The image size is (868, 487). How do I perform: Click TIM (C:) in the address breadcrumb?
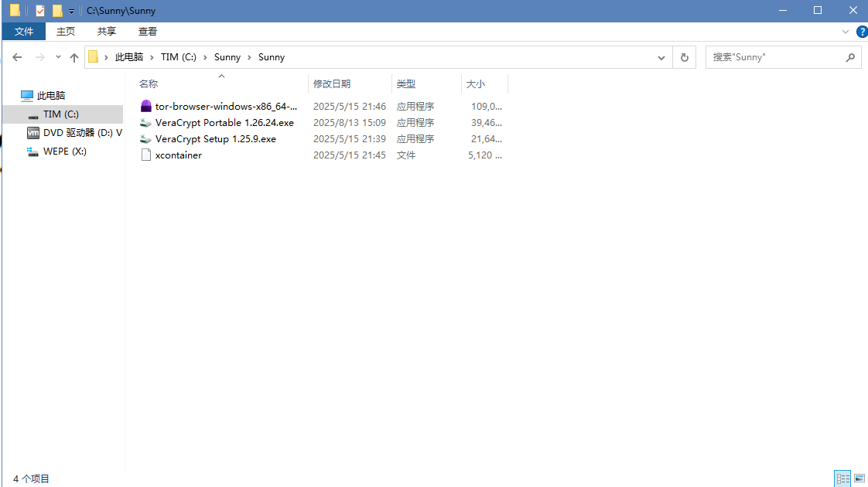pos(178,57)
